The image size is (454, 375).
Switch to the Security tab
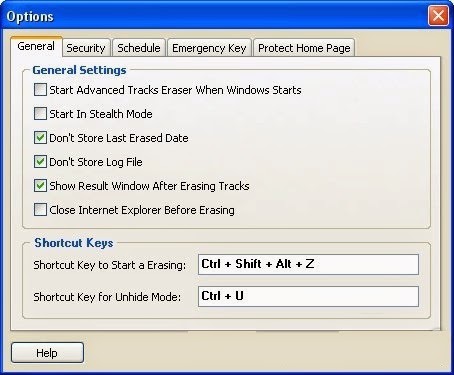pyautogui.click(x=86, y=48)
